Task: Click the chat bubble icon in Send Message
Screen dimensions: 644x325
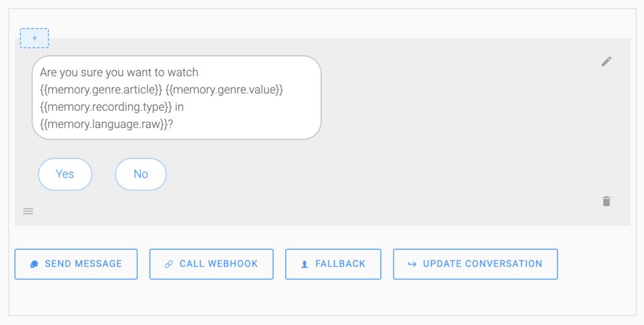Action: 35,265
